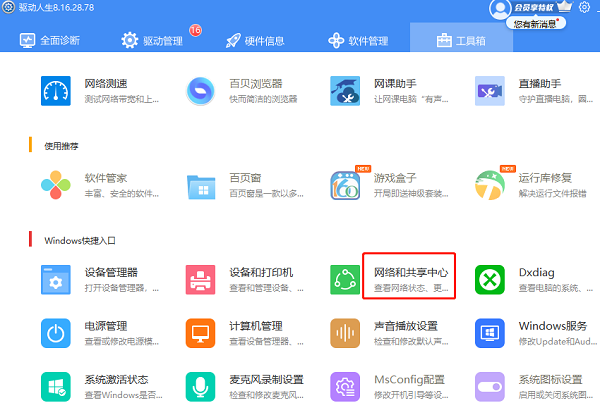
Task: Switch to the 驱动管理 tab
Action: (152, 41)
